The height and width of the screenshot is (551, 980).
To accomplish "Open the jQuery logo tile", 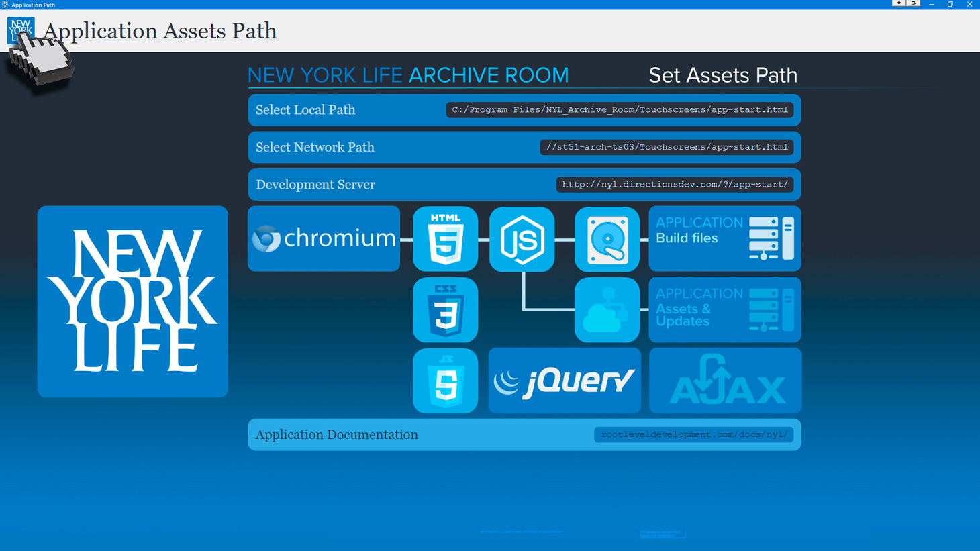I will coord(564,381).
